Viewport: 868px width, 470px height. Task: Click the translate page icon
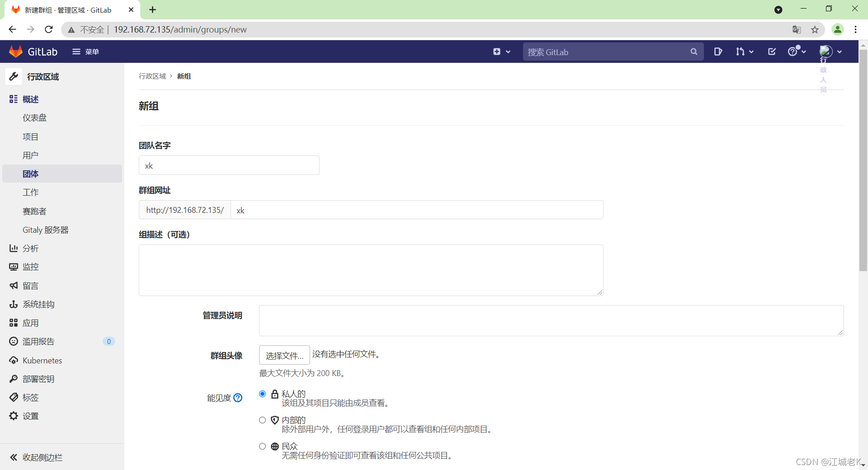pos(797,30)
